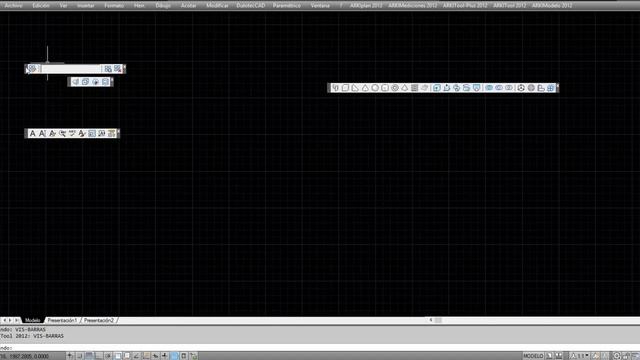
Task: Activate the Presspull tool
Action: pos(447,88)
